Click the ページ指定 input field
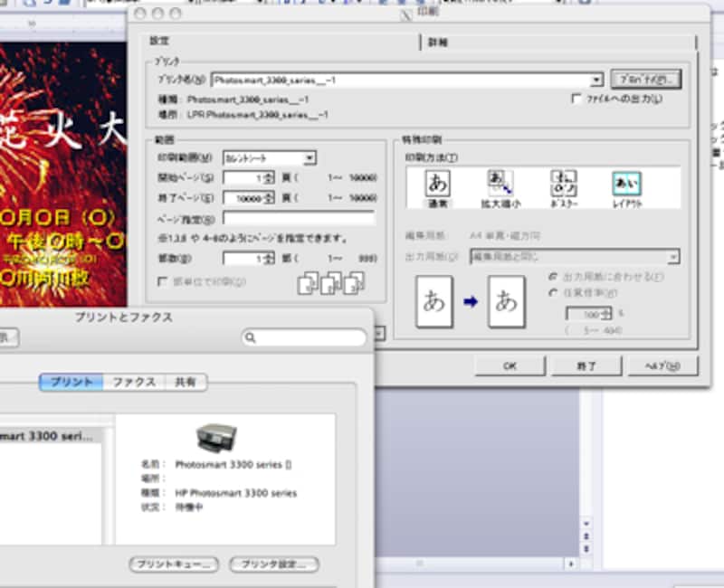This screenshot has height=588, width=724. pyautogui.click(x=299, y=218)
